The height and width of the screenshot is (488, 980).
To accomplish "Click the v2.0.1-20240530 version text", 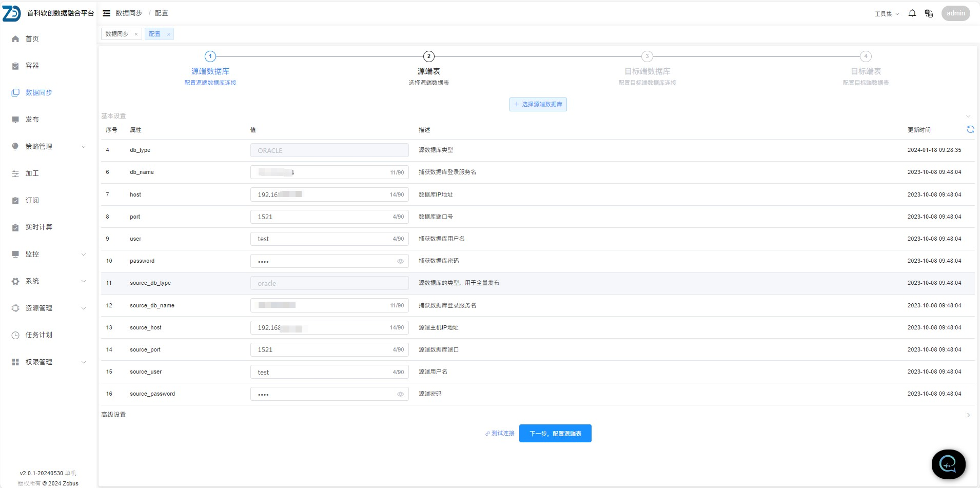I will [42, 473].
